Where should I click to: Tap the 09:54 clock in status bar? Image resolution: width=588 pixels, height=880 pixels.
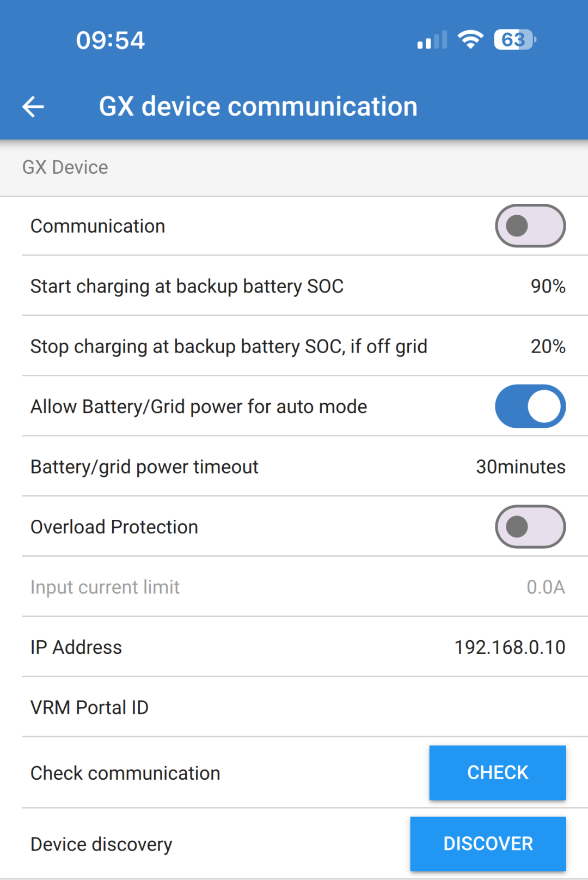111,40
